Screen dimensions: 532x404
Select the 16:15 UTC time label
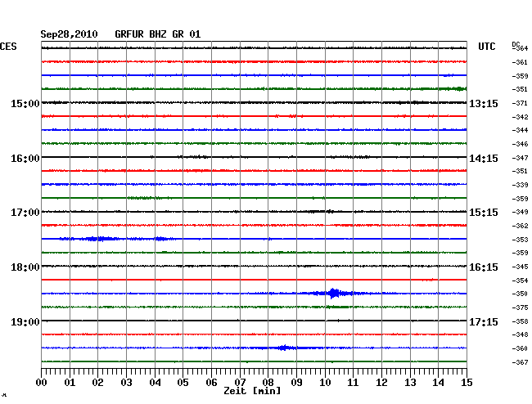pos(484,267)
